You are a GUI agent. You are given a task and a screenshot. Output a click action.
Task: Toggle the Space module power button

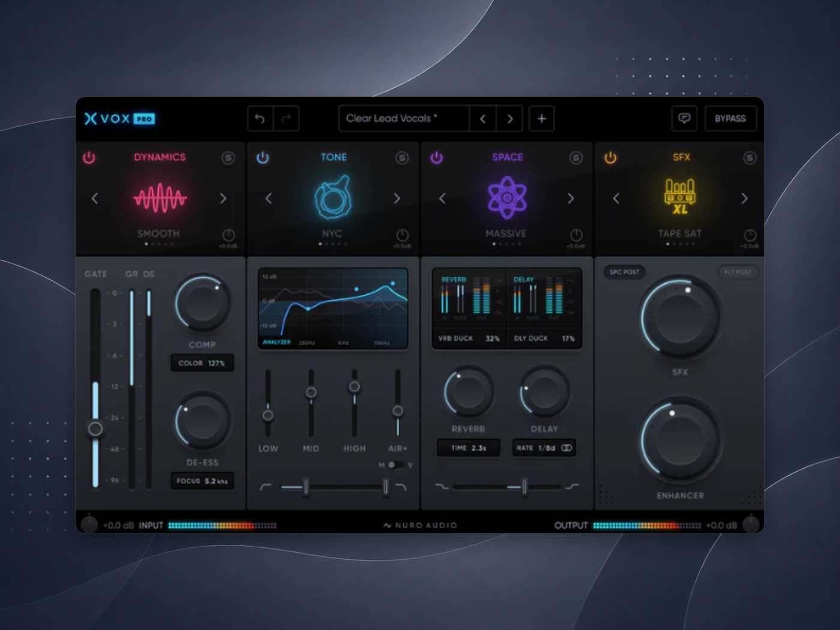[x=437, y=158]
